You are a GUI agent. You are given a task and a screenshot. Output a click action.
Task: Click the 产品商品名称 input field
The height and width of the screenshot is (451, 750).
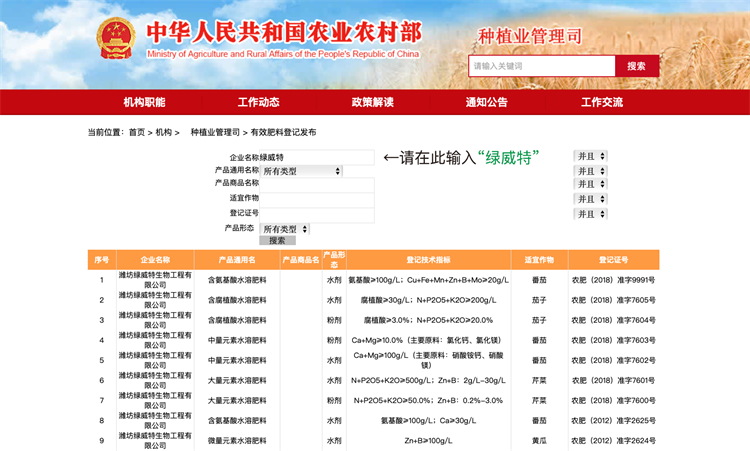[x=317, y=185]
